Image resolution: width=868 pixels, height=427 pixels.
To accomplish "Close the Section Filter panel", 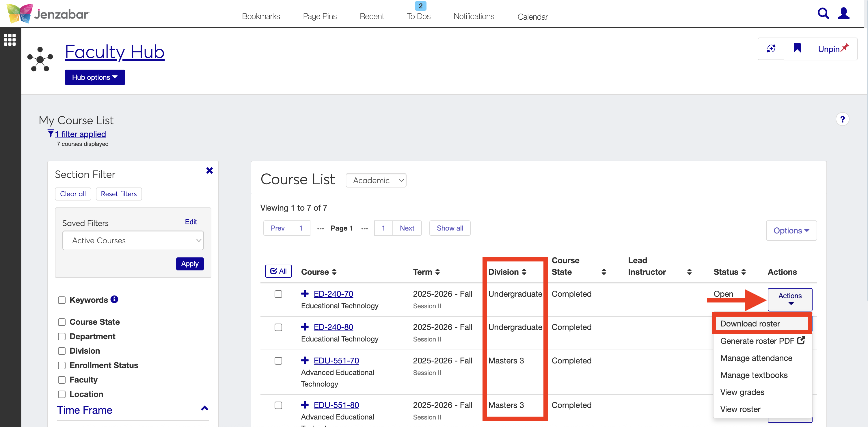I will (209, 170).
